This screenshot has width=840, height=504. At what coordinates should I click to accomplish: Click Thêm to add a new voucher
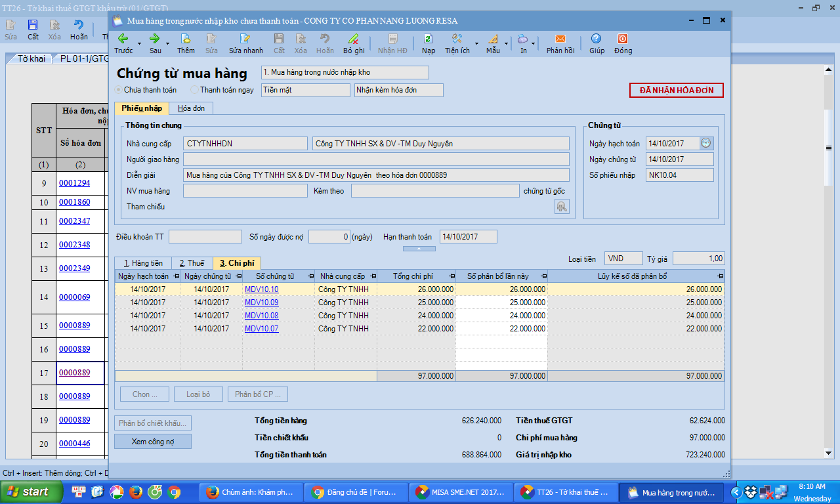(x=186, y=43)
